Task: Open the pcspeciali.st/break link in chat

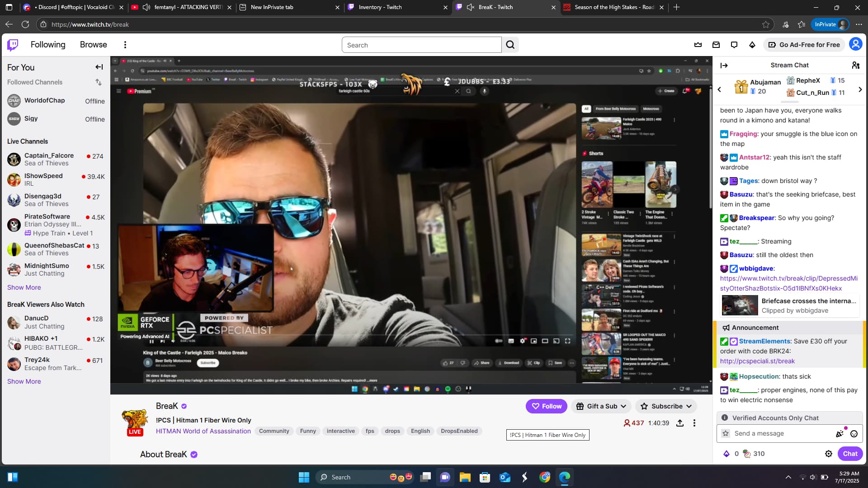Action: (x=757, y=361)
